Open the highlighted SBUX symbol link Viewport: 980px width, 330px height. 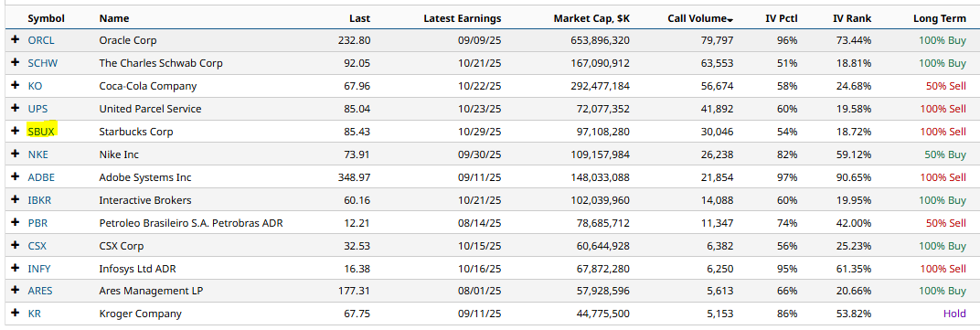pyautogui.click(x=41, y=132)
